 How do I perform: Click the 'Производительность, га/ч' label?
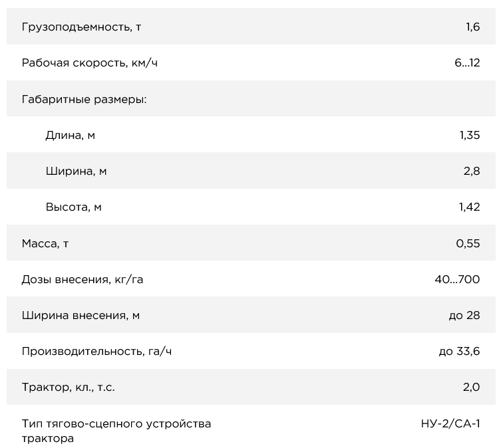pos(96,351)
